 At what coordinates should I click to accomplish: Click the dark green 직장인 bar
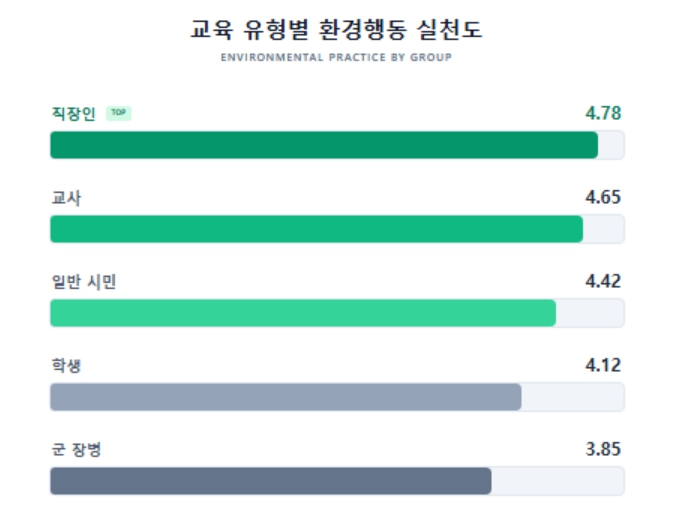[x=324, y=145]
